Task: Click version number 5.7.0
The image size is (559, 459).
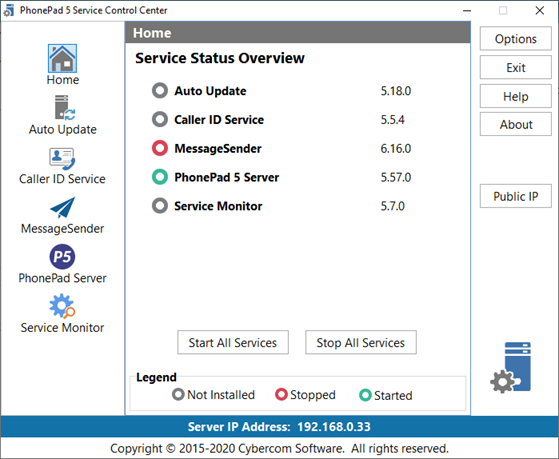Action: [x=393, y=206]
